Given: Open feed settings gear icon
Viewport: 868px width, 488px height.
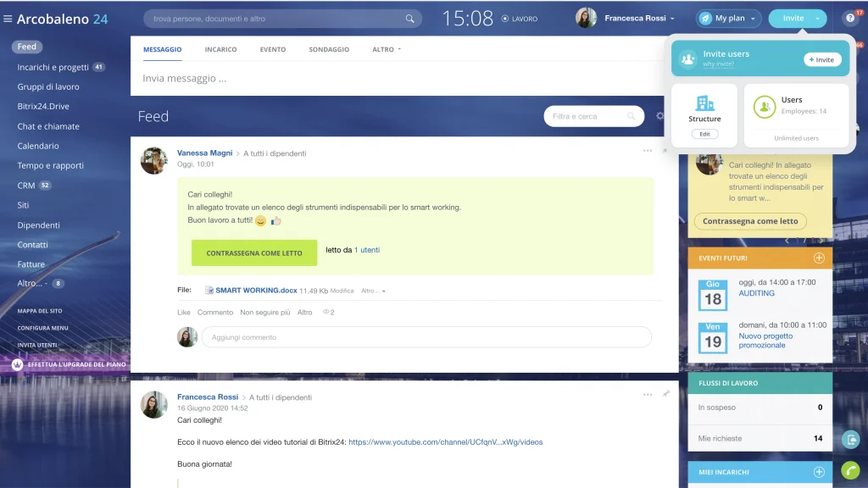Looking at the screenshot, I should tap(659, 116).
